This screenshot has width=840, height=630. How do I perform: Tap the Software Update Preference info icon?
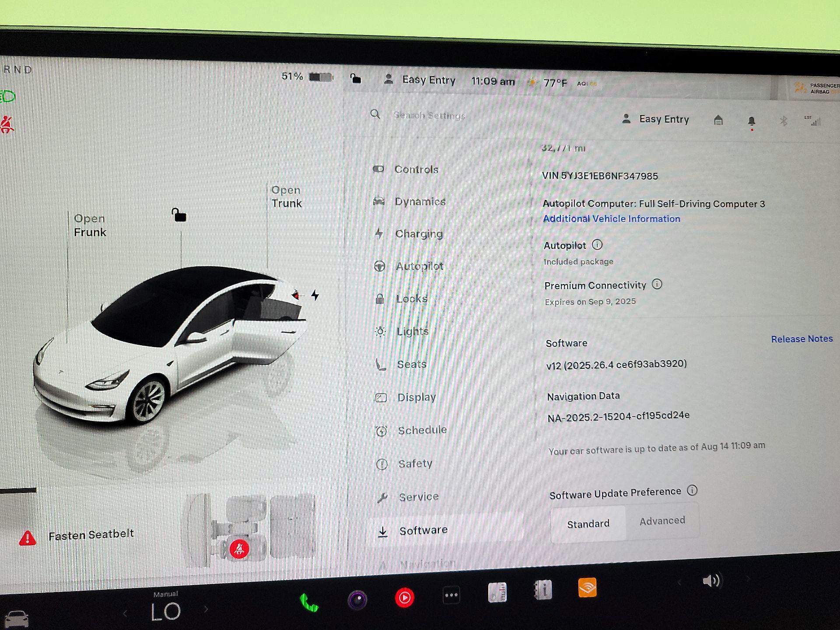pos(692,490)
